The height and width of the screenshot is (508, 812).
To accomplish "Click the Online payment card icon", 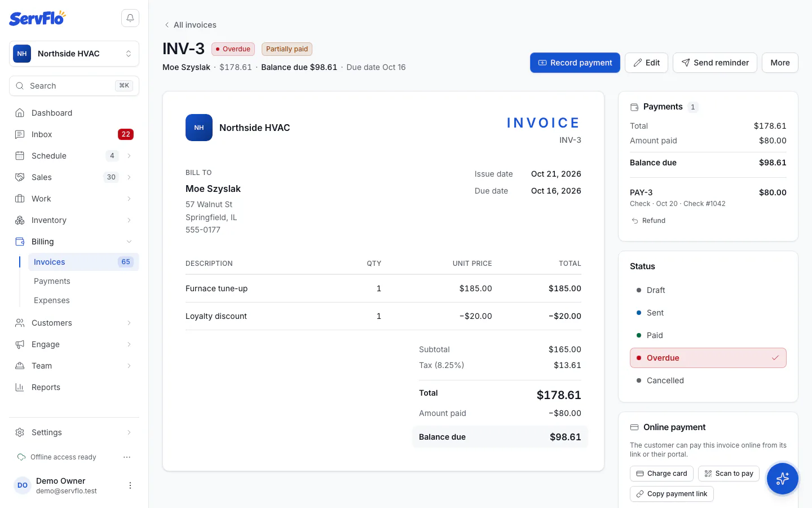I will pos(634,427).
